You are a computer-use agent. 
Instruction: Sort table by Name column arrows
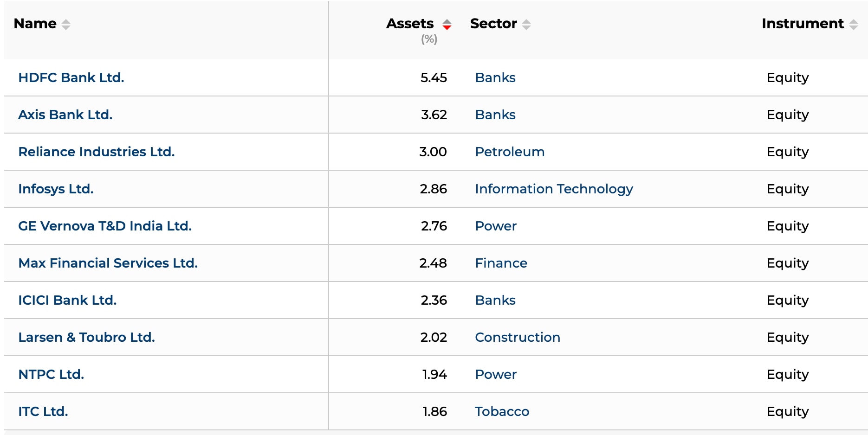[x=66, y=24]
